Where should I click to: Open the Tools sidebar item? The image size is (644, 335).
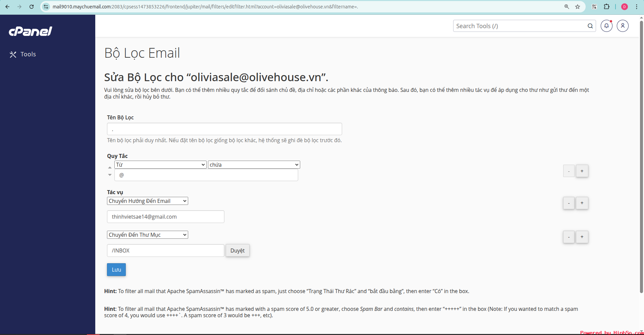[x=23, y=54]
